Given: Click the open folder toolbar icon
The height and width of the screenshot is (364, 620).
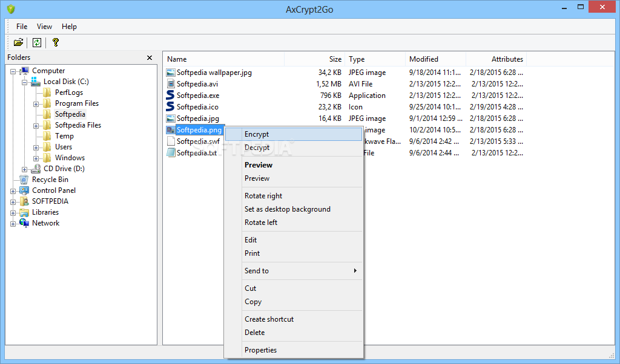Looking at the screenshot, I should [x=18, y=42].
